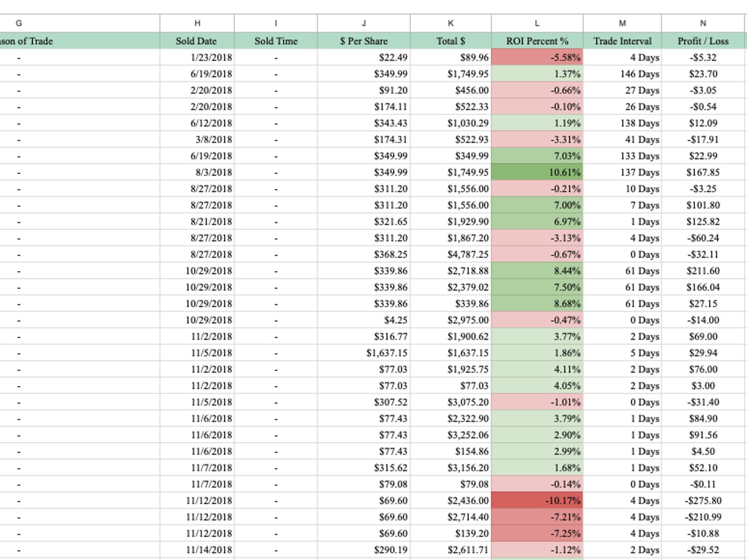
Task: Select the 'Profit / Loss' header cell
Action: pyautogui.click(x=703, y=41)
